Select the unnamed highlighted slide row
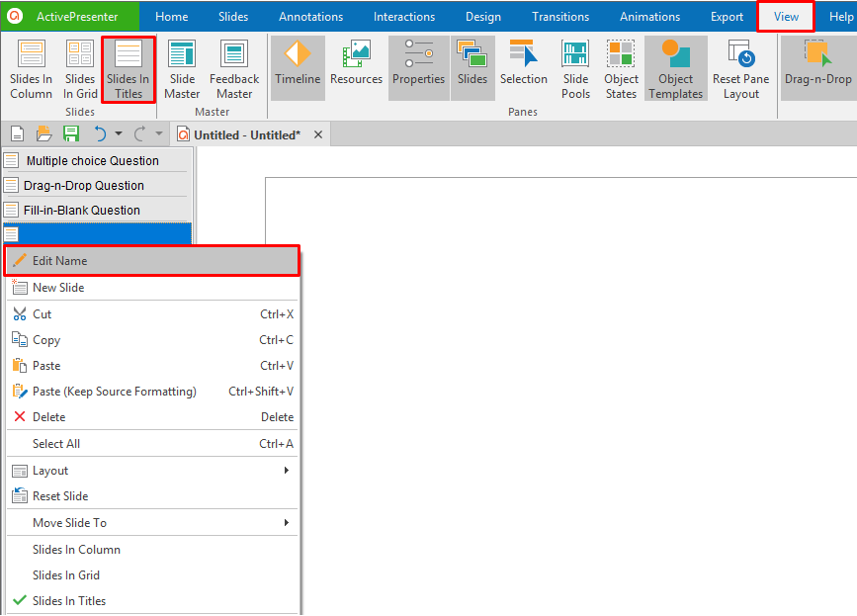This screenshot has height=616, width=857. point(97,233)
